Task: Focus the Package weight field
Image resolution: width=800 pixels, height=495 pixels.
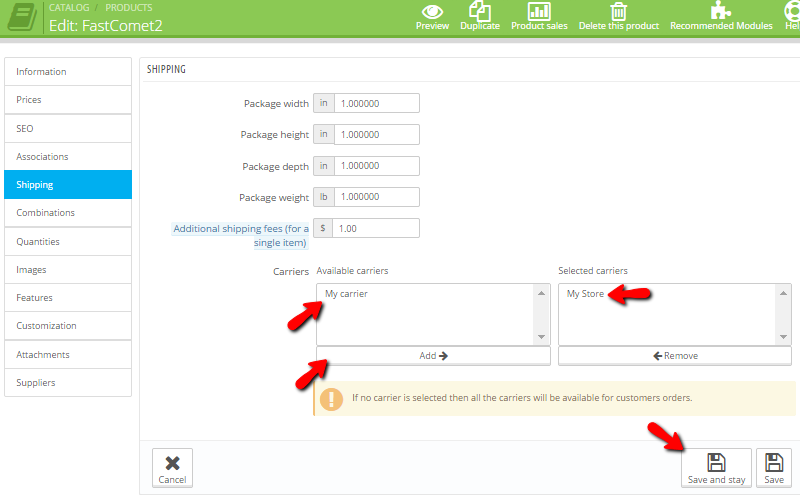Action: (377, 197)
